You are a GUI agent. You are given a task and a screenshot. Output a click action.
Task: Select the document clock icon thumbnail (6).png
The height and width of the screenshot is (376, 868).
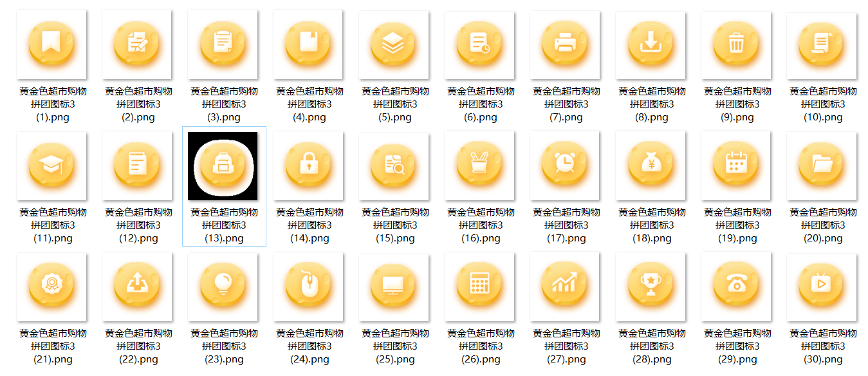point(479,44)
